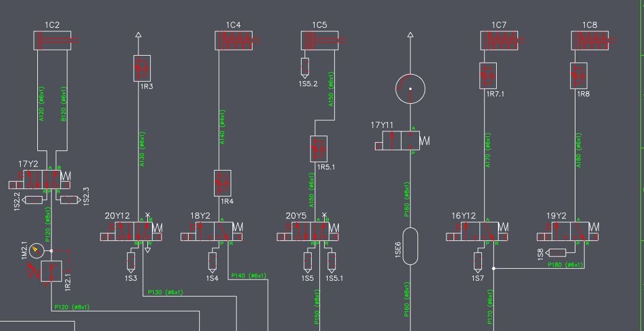Screen dimensions: 644x331
Task: Click the 1R4 flow control valve symbol
Action: pyautogui.click(x=222, y=184)
